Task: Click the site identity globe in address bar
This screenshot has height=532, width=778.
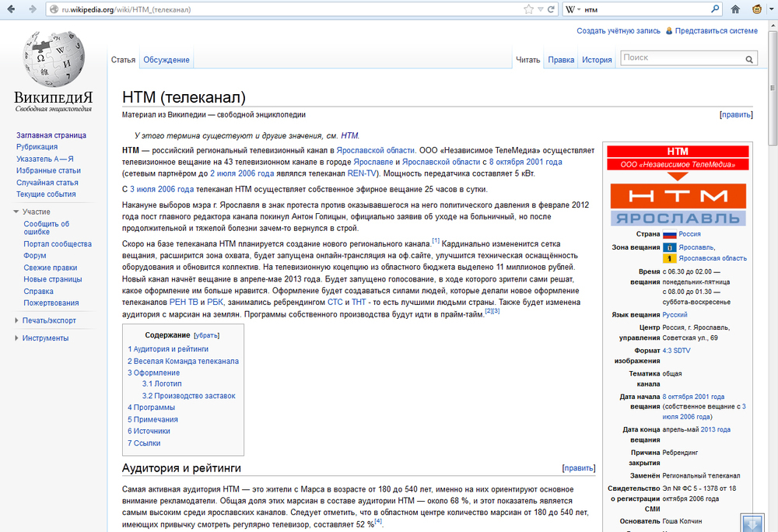Action: (x=54, y=9)
